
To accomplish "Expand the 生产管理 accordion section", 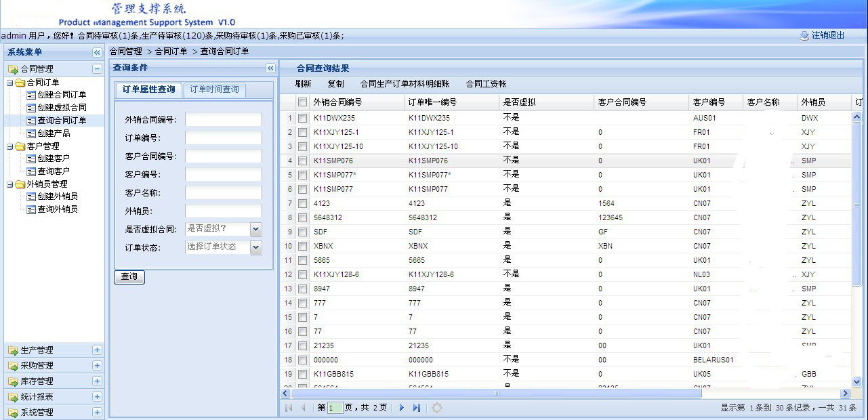I will pyautogui.click(x=97, y=350).
